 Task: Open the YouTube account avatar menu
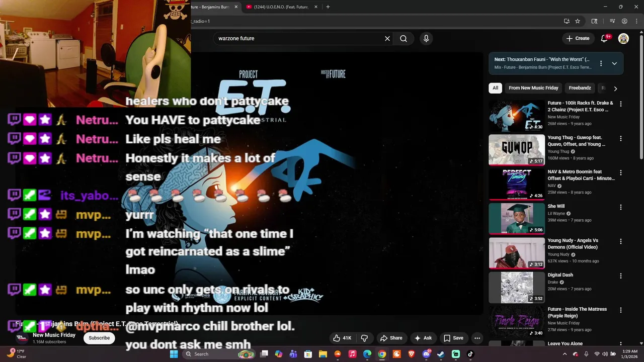click(623, 38)
